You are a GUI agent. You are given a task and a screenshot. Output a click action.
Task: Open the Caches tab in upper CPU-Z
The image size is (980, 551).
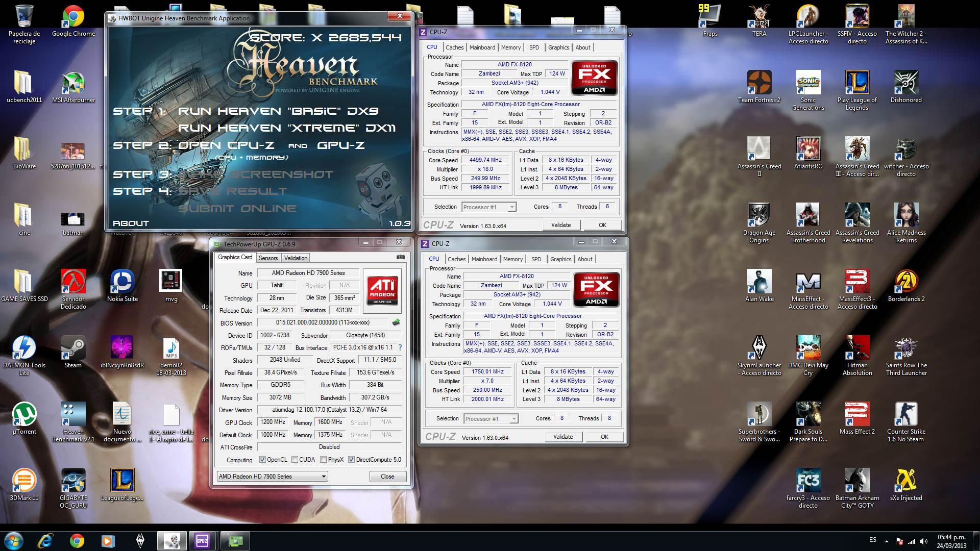click(454, 47)
